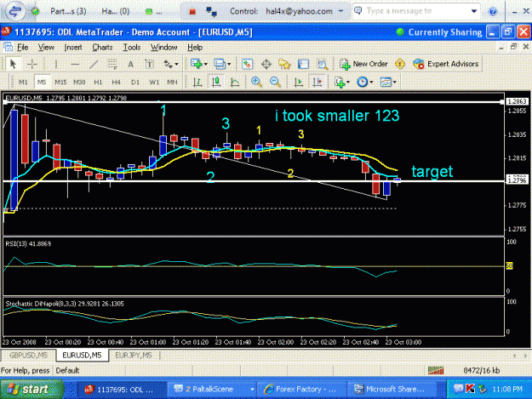The image size is (532, 399).
Task: Open the Data Window icon
Action: click(266, 64)
